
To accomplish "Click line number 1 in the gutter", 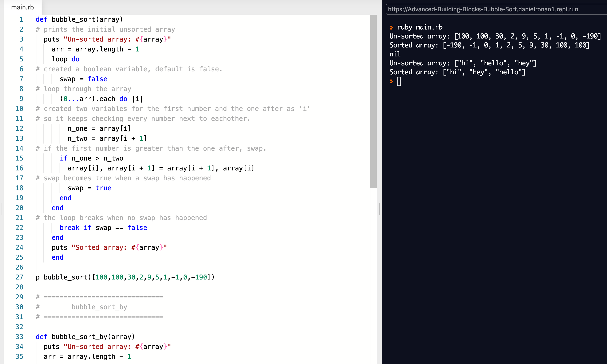I will pyautogui.click(x=21, y=20).
